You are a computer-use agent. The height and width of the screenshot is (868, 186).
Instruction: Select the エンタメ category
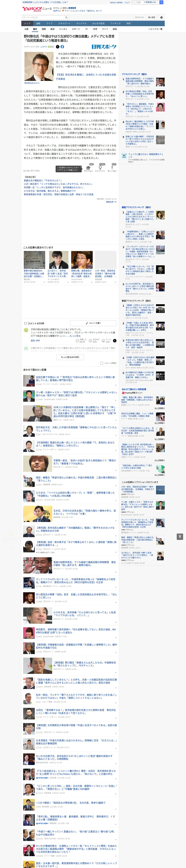[63, 29]
